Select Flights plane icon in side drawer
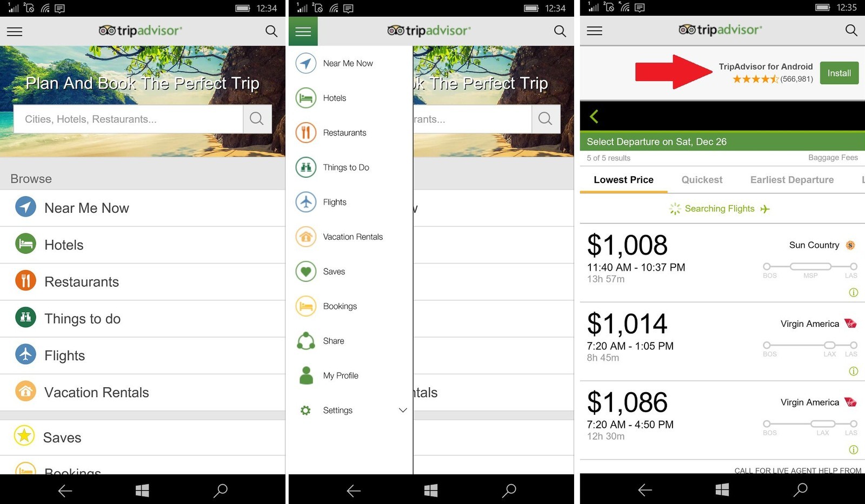 (306, 202)
